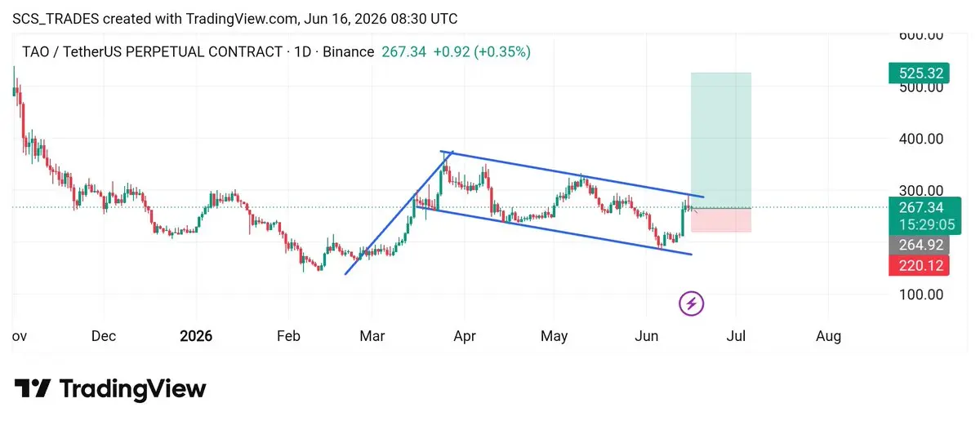Click the Binance exchange label

pyautogui.click(x=348, y=52)
